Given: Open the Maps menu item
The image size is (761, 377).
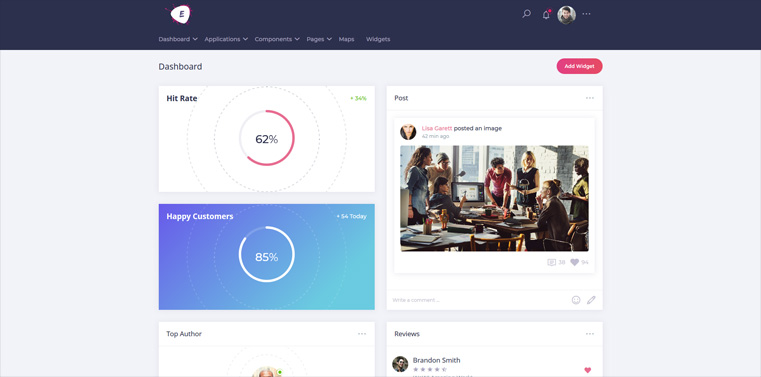Looking at the screenshot, I should [x=346, y=39].
